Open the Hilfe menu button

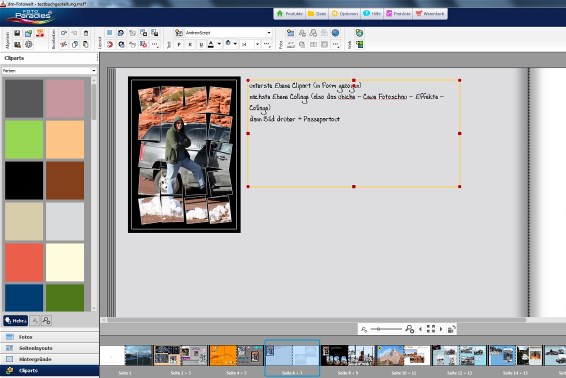point(372,14)
